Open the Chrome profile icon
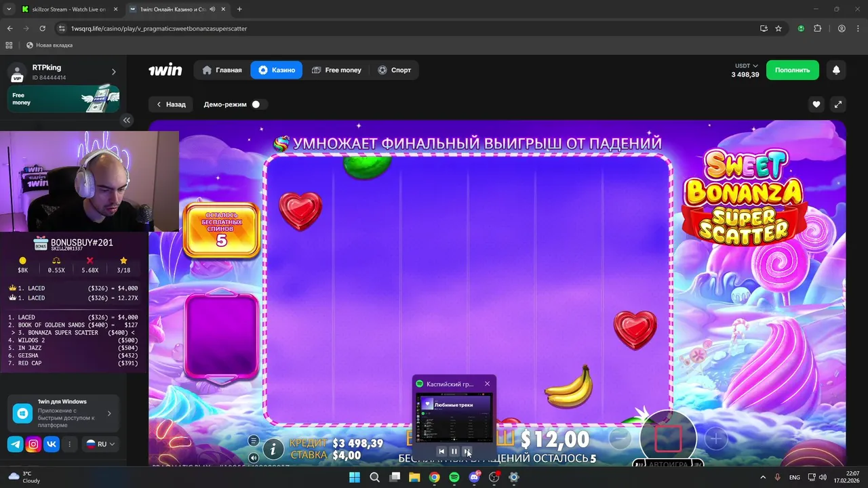This screenshot has height=488, width=868. tap(842, 28)
